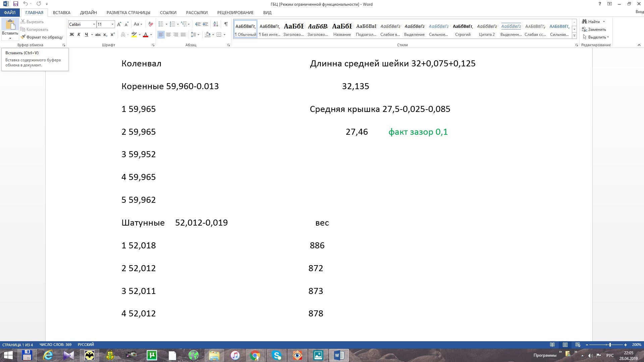Select the Заголовок 1 style thumbnail
Screen dimensions: 644x362
293,29
